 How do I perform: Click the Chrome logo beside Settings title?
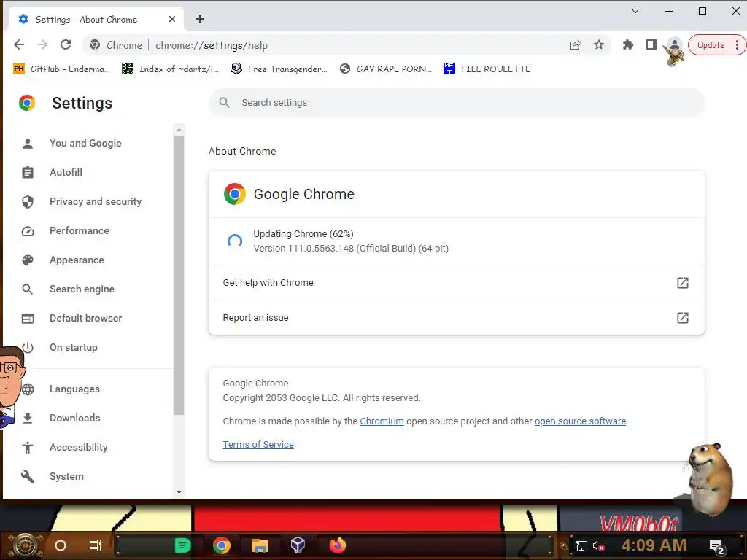27,103
